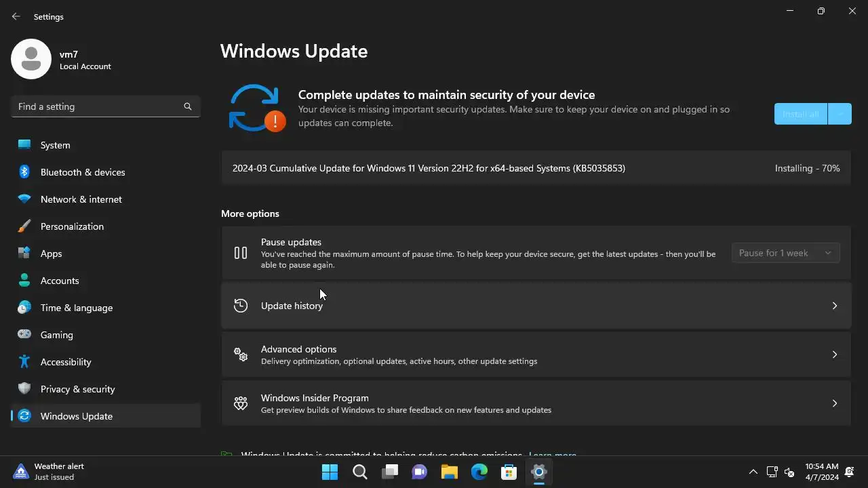
Task: Click the vm7 Local Account name
Action: (85, 60)
